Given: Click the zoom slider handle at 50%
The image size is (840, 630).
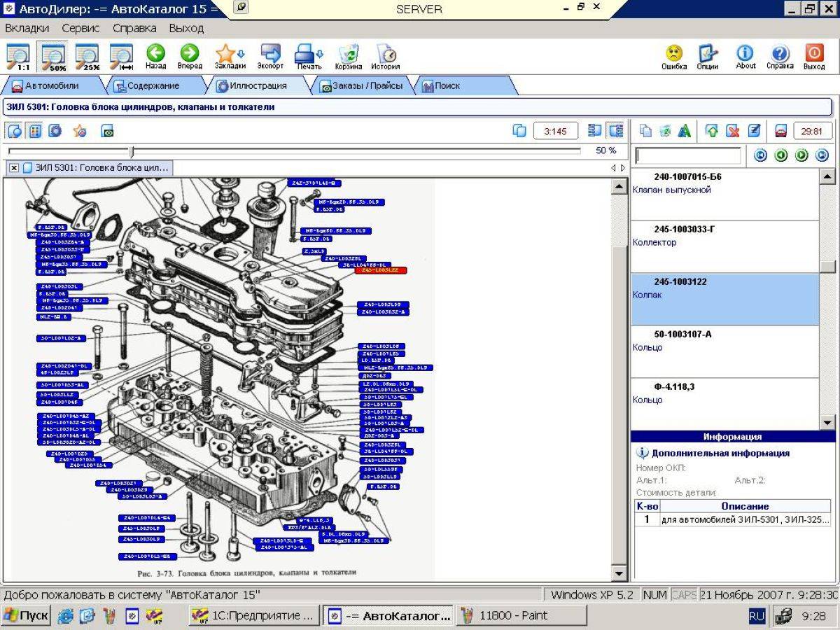Looking at the screenshot, I should pyautogui.click(x=132, y=150).
